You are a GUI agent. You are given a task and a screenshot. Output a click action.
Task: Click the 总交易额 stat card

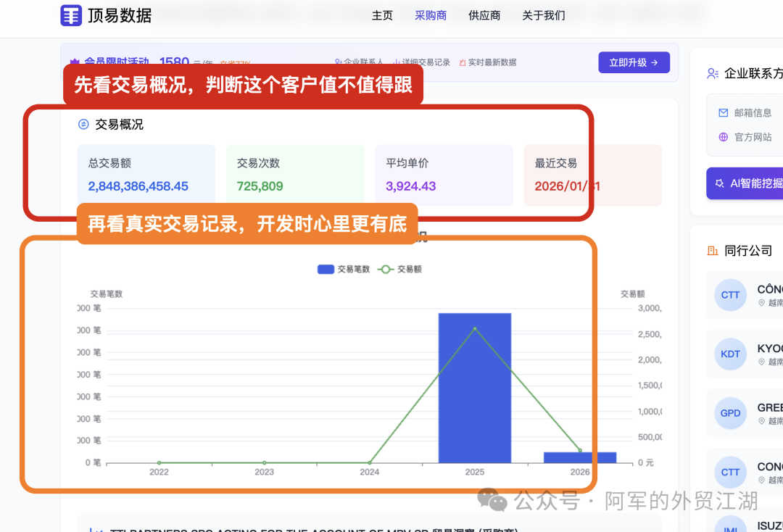tap(146, 175)
